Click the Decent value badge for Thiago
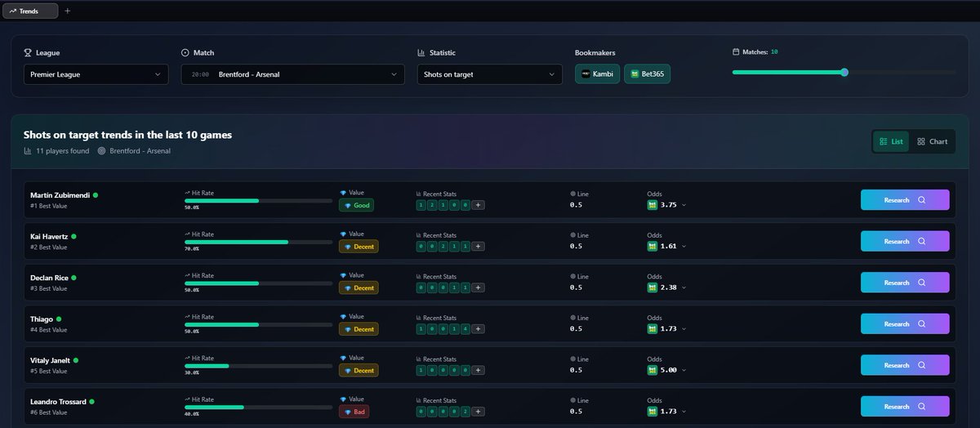The image size is (980, 428). 359,329
